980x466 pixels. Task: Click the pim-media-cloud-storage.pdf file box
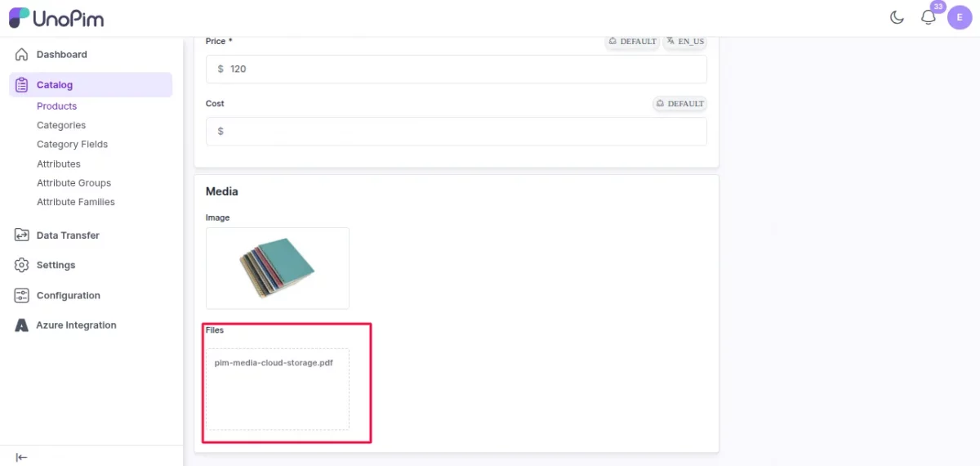click(x=278, y=389)
